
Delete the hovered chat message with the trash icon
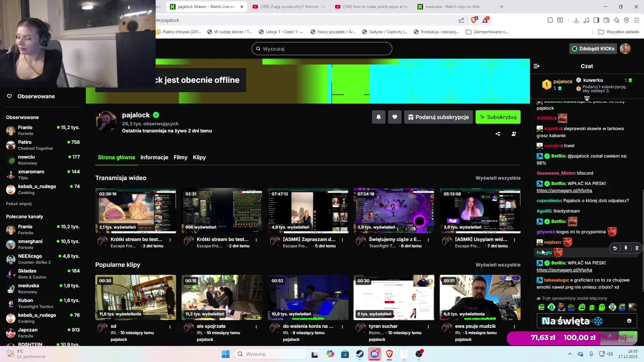pos(637,248)
